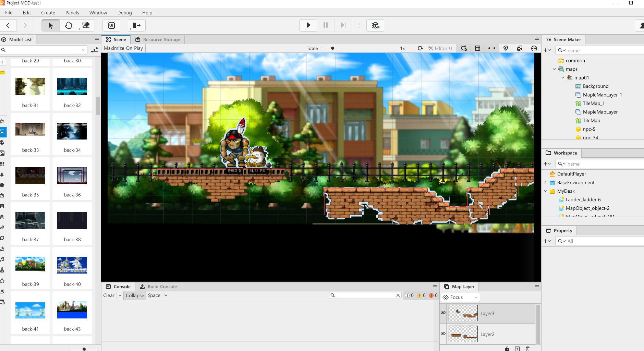644x351 pixels.
Task: Delete the selected map layer
Action: point(528,349)
